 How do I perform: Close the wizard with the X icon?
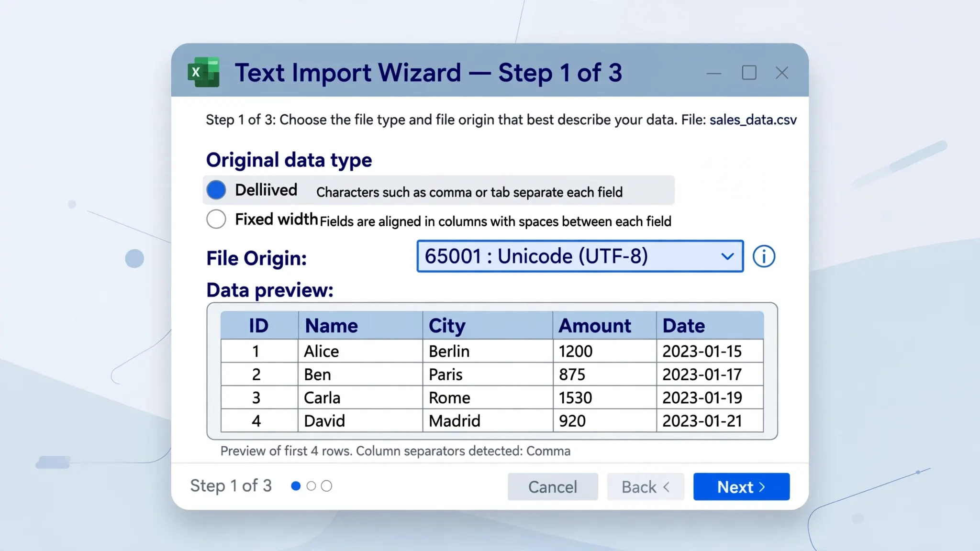pos(782,73)
